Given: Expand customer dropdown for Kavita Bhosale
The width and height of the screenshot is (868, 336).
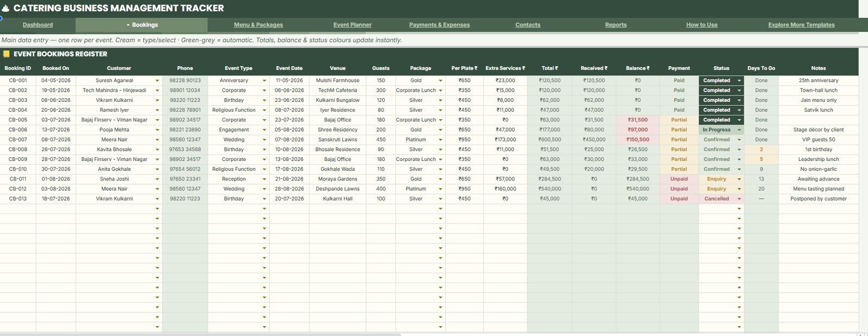Looking at the screenshot, I should [157, 150].
